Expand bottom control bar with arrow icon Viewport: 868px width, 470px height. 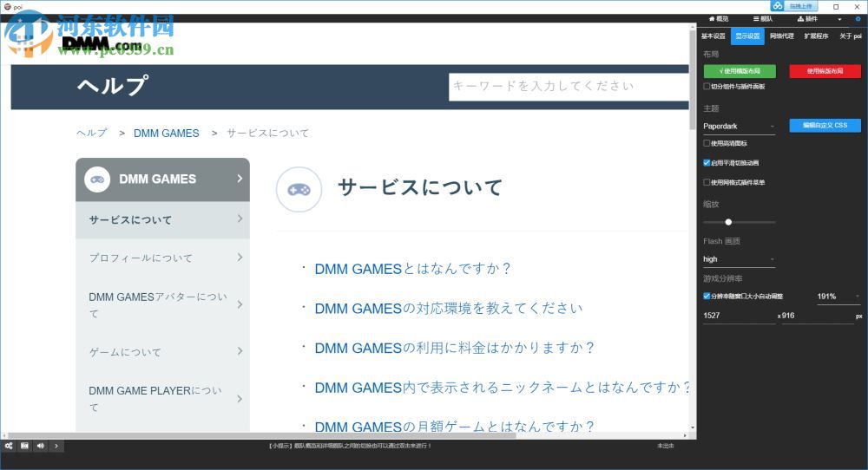(56, 446)
